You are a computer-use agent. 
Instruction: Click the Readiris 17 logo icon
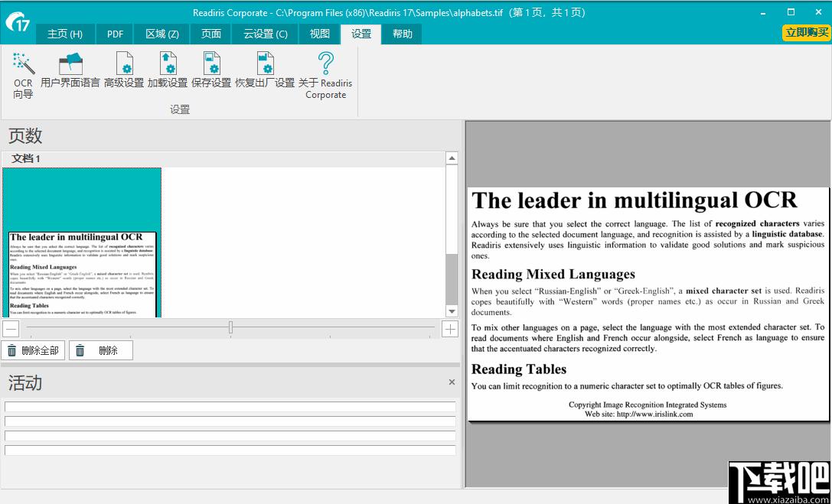[18, 21]
